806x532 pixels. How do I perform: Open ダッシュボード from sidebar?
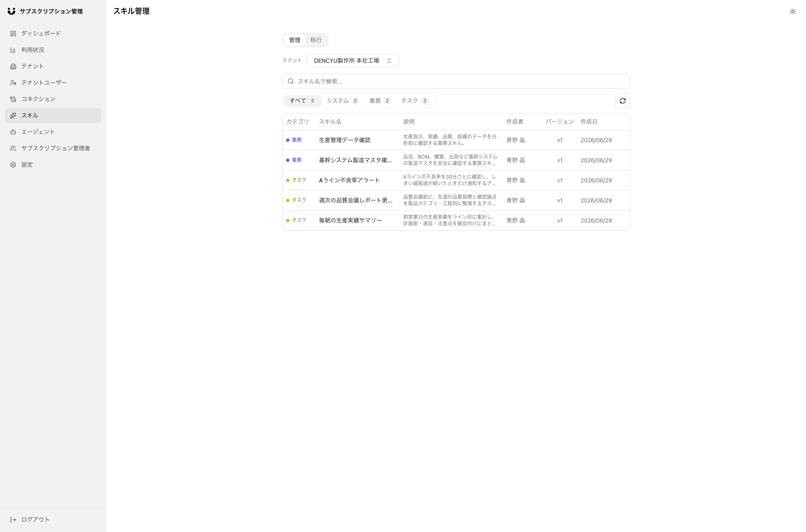pyautogui.click(x=53, y=34)
